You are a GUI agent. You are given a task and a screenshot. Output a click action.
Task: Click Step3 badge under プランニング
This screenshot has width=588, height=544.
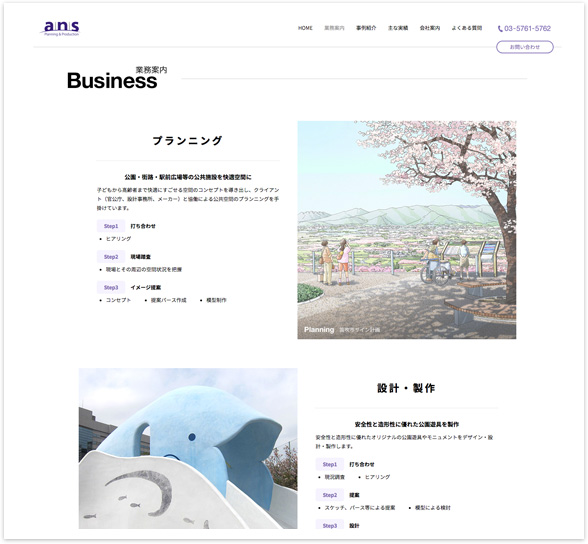[x=111, y=288]
